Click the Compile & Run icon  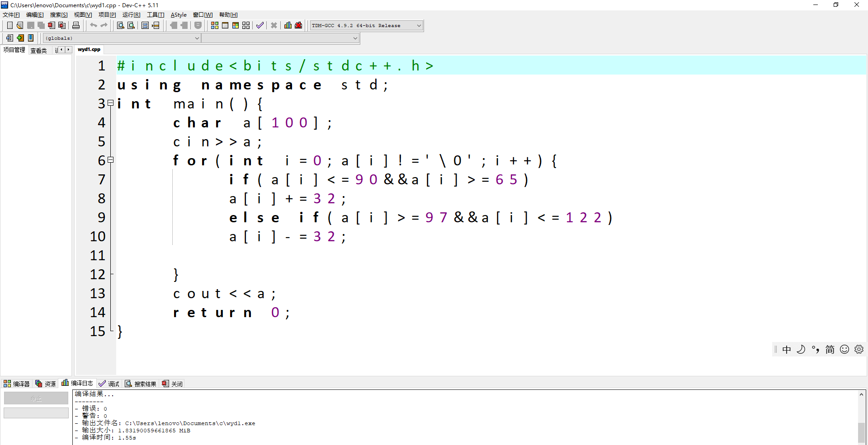[x=236, y=26]
